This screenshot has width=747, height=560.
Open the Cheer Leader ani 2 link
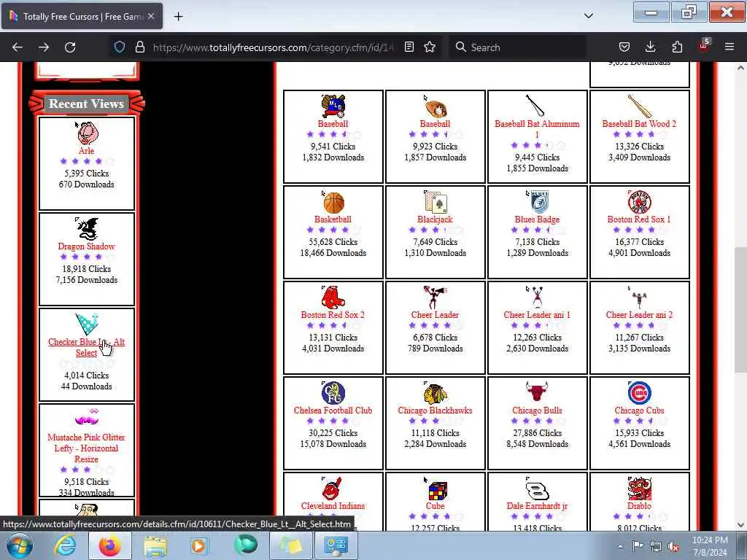[x=639, y=315]
